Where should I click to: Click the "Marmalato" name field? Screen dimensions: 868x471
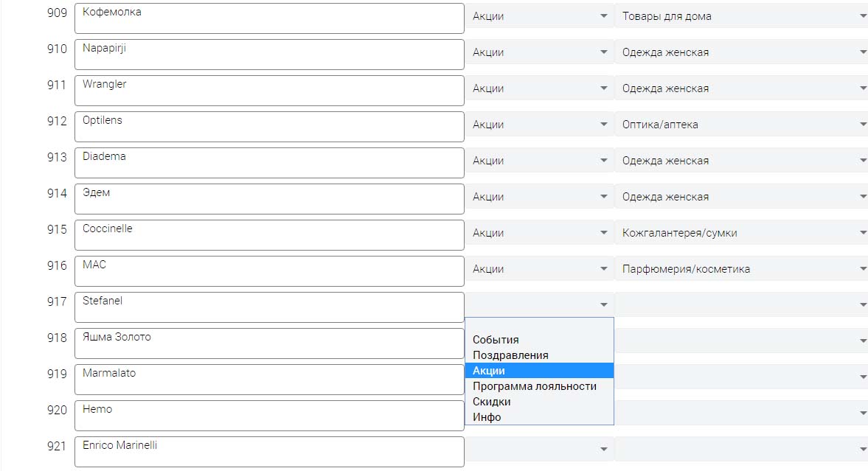click(x=269, y=380)
